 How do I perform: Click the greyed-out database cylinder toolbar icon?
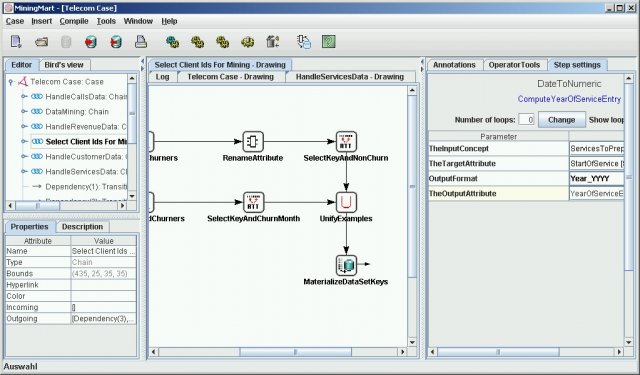pos(66,42)
